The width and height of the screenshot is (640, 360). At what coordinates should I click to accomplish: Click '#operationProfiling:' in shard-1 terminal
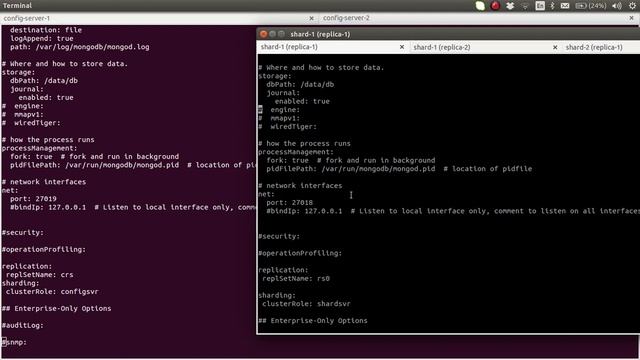coord(300,253)
